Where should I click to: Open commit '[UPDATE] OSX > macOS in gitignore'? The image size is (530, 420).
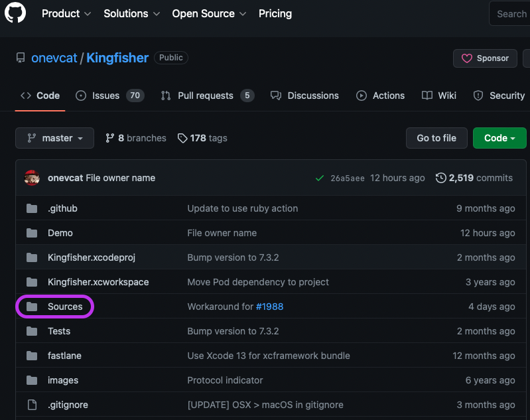pyautogui.click(x=265, y=405)
